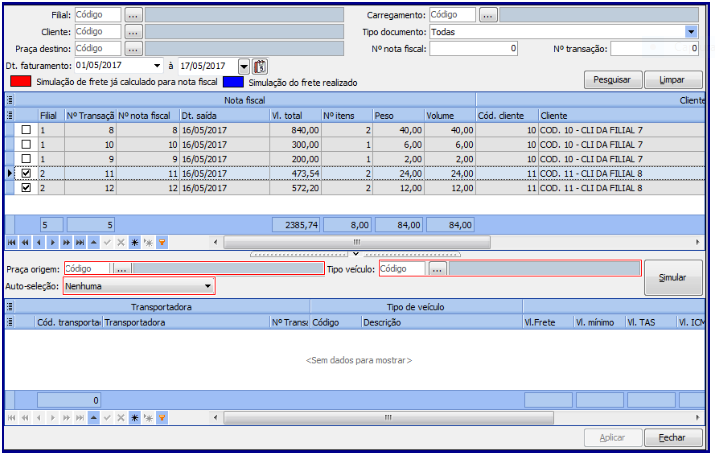Collapse the panel using the splitter chevron
The width and height of the screenshot is (715, 453).
[x=356, y=254]
